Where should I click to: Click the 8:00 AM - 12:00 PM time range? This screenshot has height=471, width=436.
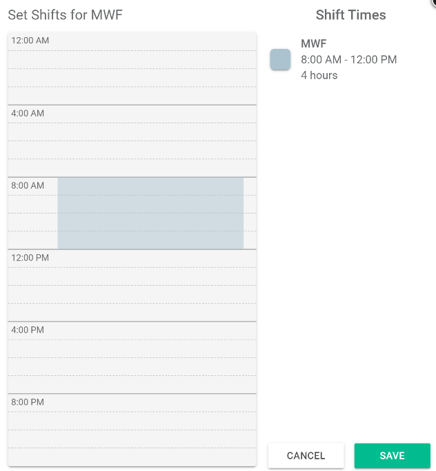click(349, 60)
